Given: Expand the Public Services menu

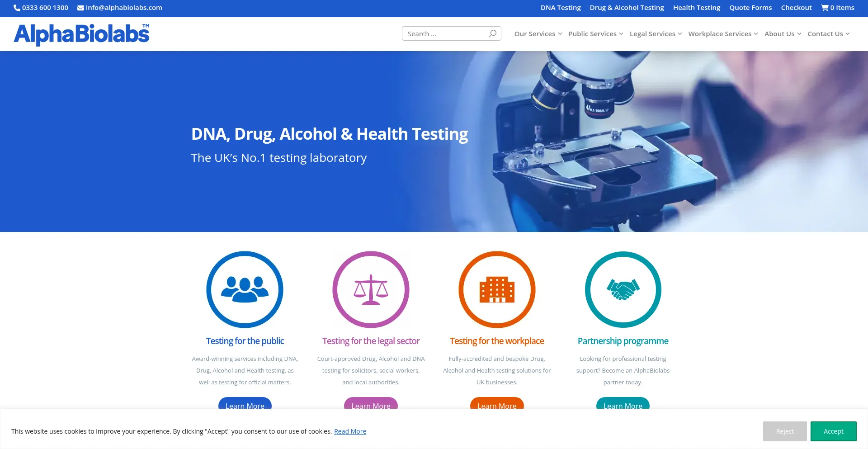Looking at the screenshot, I should [596, 34].
